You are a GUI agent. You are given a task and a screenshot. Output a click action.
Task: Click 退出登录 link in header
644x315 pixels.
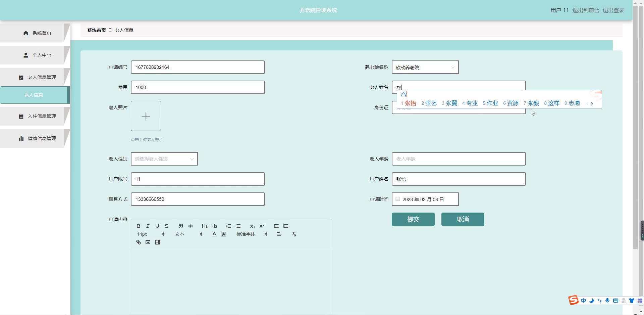[613, 10]
